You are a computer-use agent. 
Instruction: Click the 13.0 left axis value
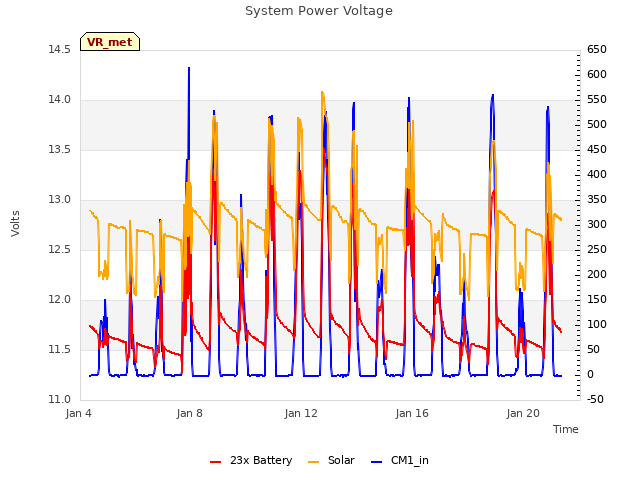(x=59, y=200)
